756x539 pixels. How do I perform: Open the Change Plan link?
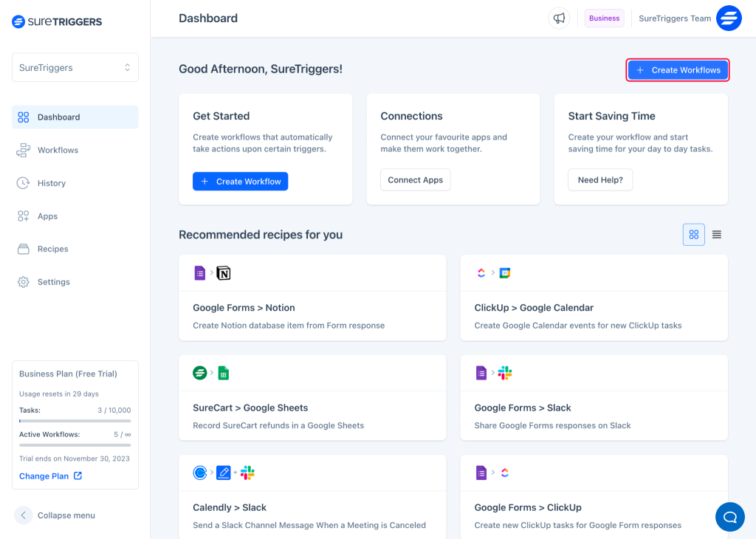click(45, 476)
